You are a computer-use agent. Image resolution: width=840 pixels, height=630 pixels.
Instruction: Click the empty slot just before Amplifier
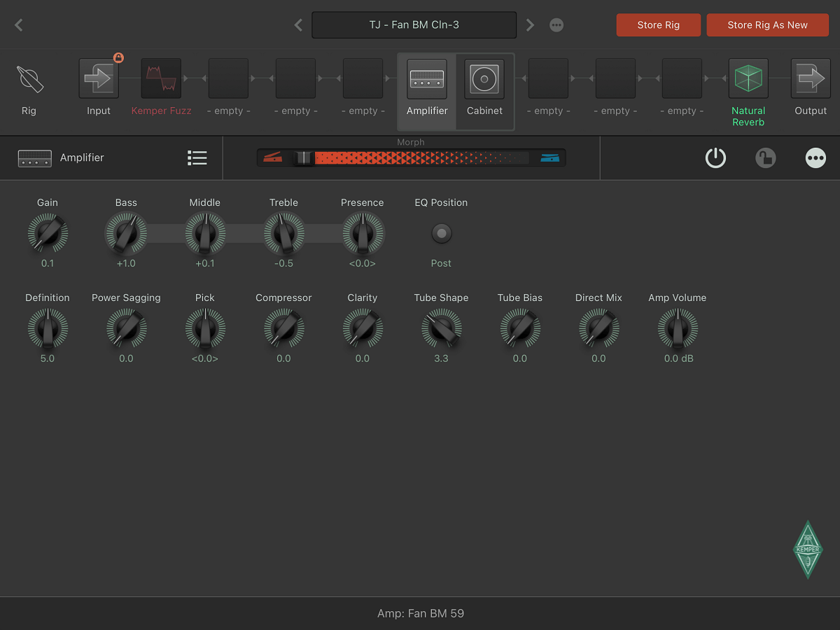pyautogui.click(x=363, y=78)
